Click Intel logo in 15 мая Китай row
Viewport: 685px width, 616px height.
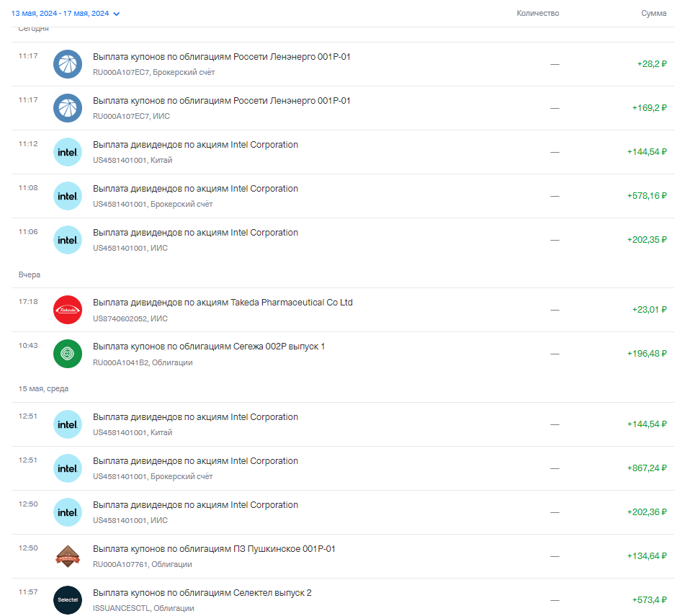pyautogui.click(x=68, y=424)
